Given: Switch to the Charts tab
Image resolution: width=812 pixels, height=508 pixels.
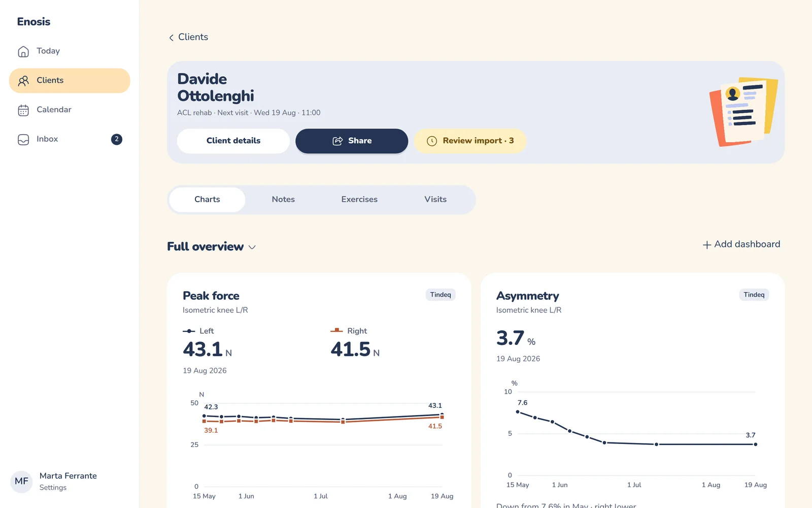Looking at the screenshot, I should point(207,200).
